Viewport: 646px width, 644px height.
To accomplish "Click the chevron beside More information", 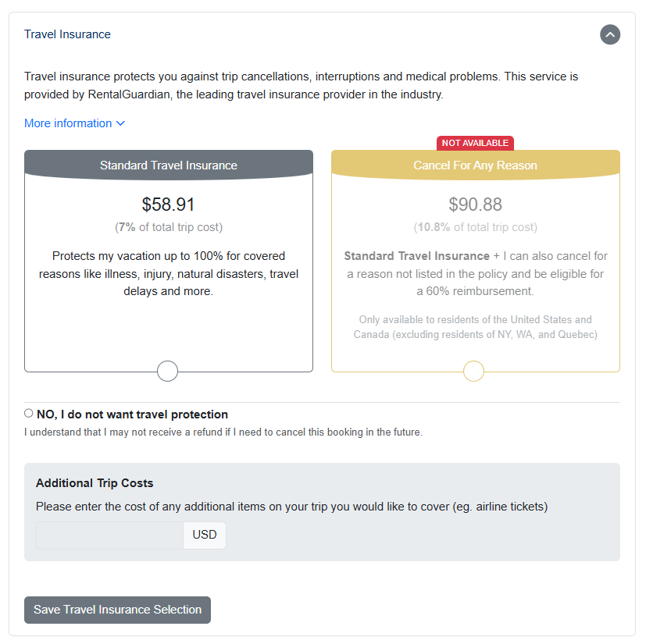I will point(120,123).
